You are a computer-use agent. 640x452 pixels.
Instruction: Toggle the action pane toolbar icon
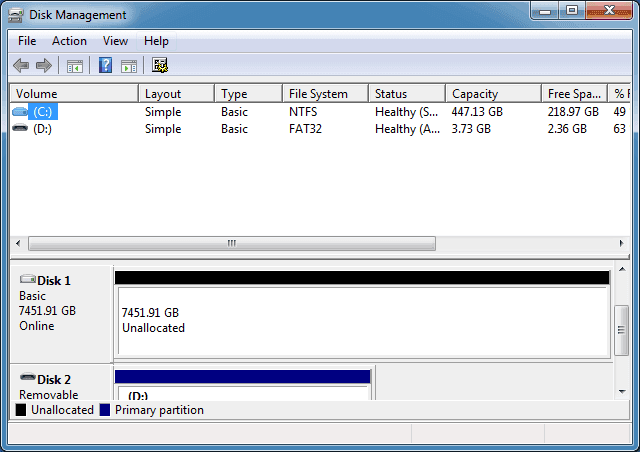tap(129, 66)
